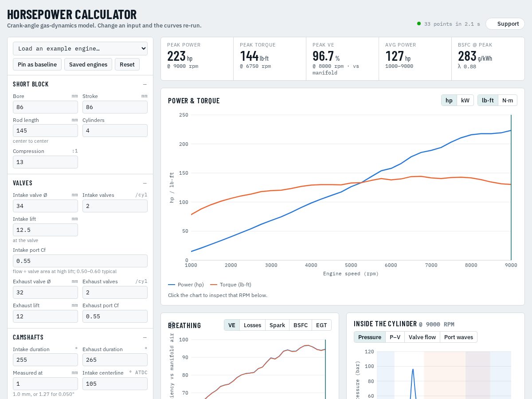Click the green status dot
The width and height of the screenshot is (532, 399).
(419, 23)
